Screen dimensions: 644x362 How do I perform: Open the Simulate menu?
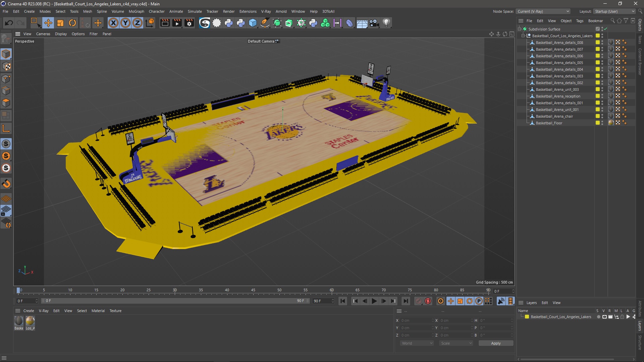point(195,11)
